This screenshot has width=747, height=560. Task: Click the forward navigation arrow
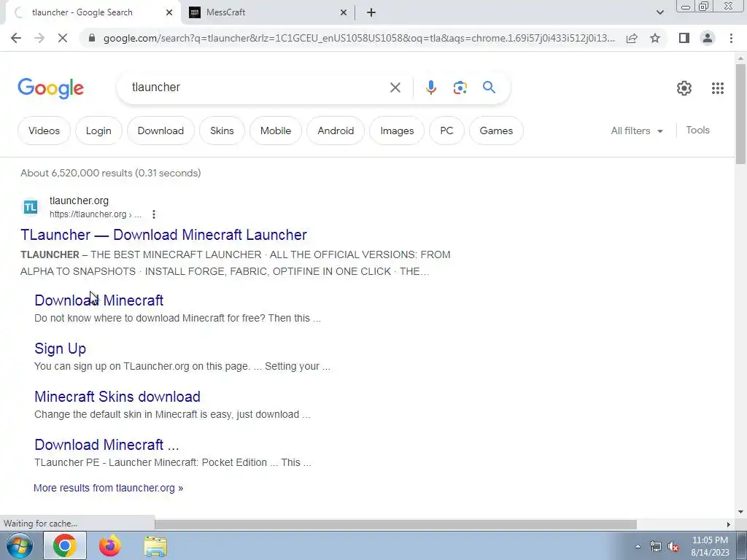(39, 38)
